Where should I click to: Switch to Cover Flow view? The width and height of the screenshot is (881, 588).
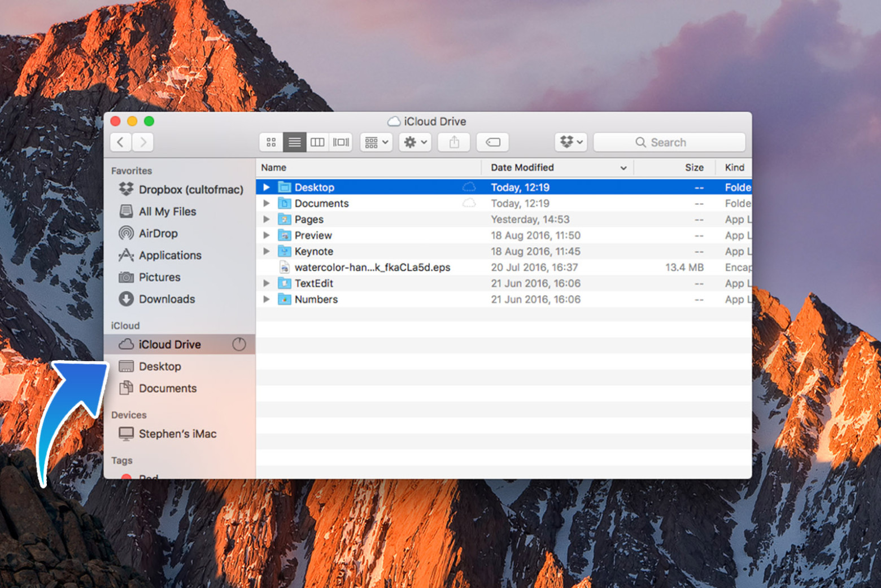coord(341,142)
